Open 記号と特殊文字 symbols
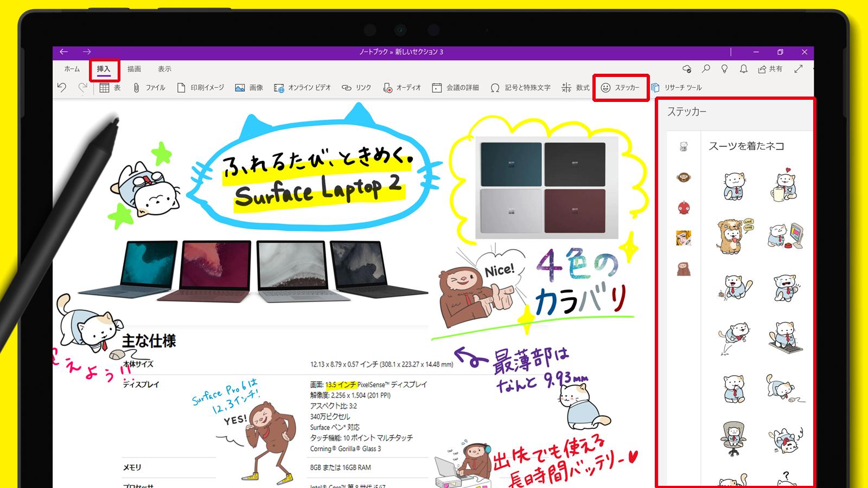868x488 pixels. (x=520, y=87)
